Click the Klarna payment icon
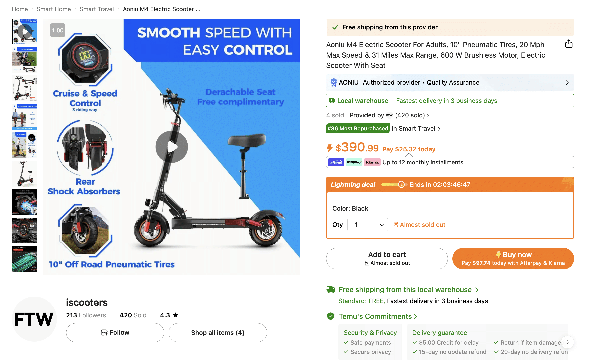This screenshot has width=608, height=364. pos(372,162)
